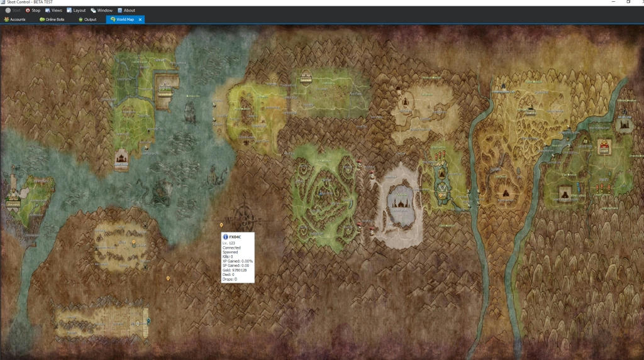Image resolution: width=644 pixels, height=360 pixels.
Task: Switch to the Online Bots tab
Action: point(52,19)
